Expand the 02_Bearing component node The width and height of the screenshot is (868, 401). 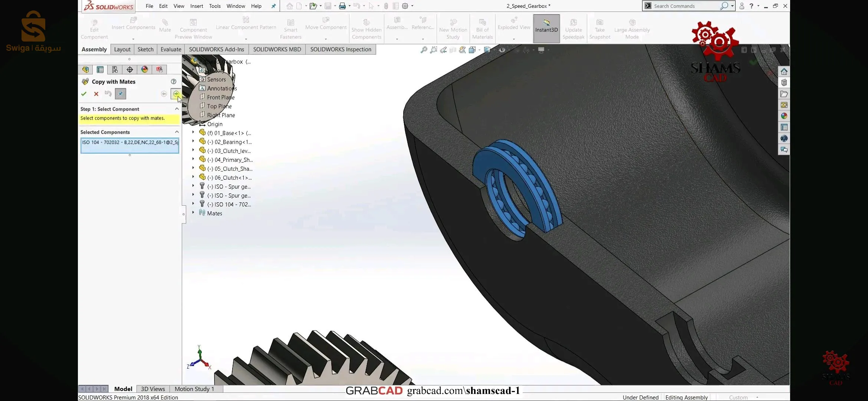(193, 141)
